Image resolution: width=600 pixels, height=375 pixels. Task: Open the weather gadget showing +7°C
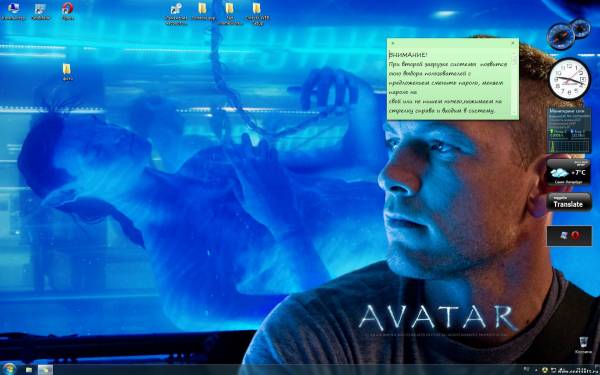point(569,172)
